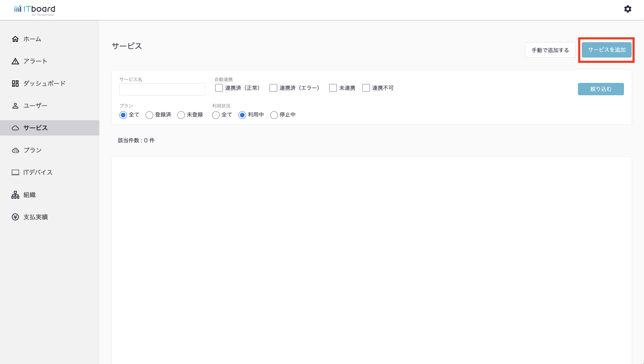The image size is (644, 364).
Task: Select 登録済 plan radio button
Action: (149, 115)
